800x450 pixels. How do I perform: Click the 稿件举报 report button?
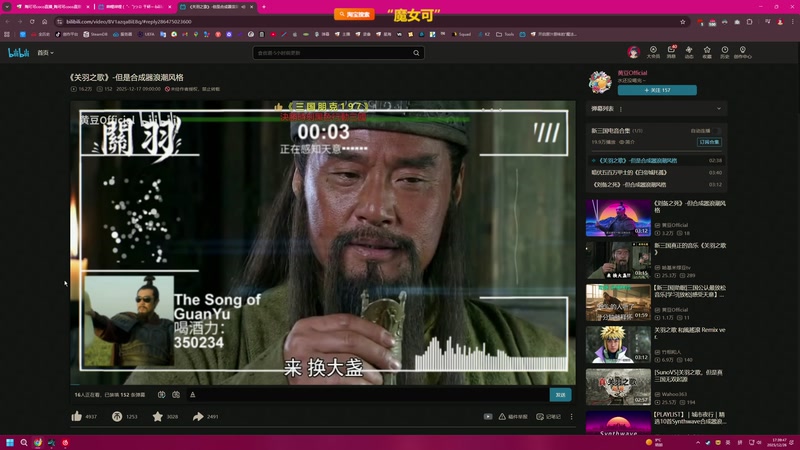click(x=513, y=416)
